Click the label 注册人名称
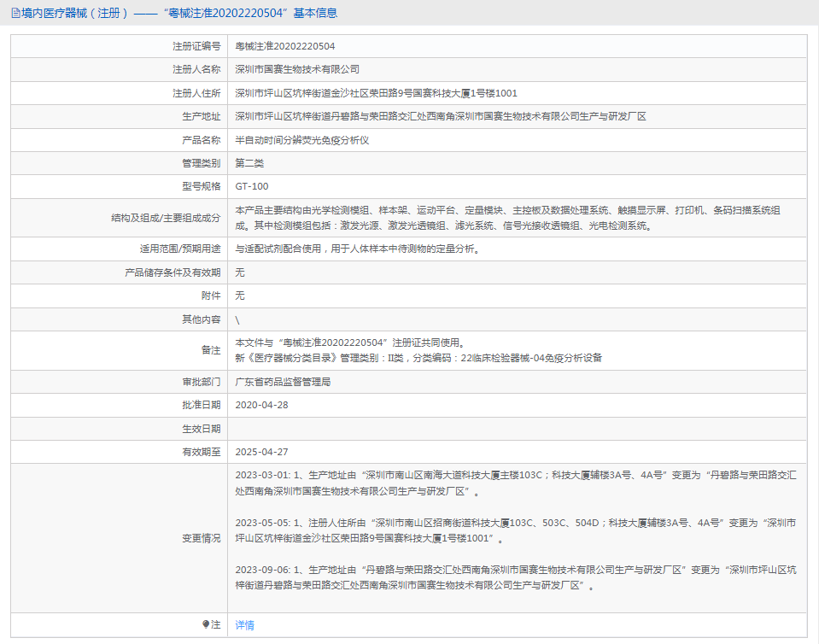The width and height of the screenshot is (819, 644). 197,69
